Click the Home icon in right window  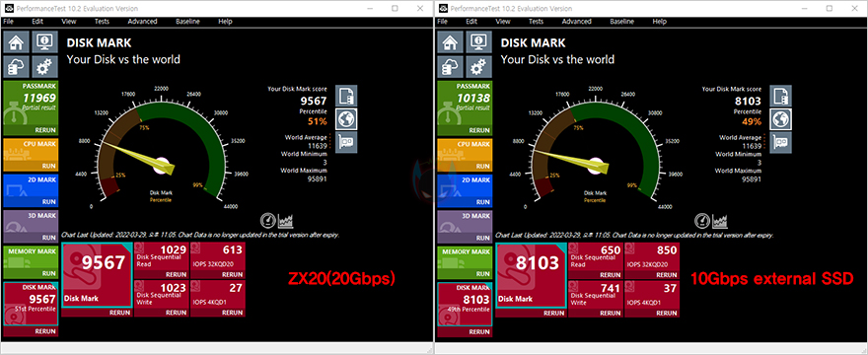pyautogui.click(x=451, y=42)
